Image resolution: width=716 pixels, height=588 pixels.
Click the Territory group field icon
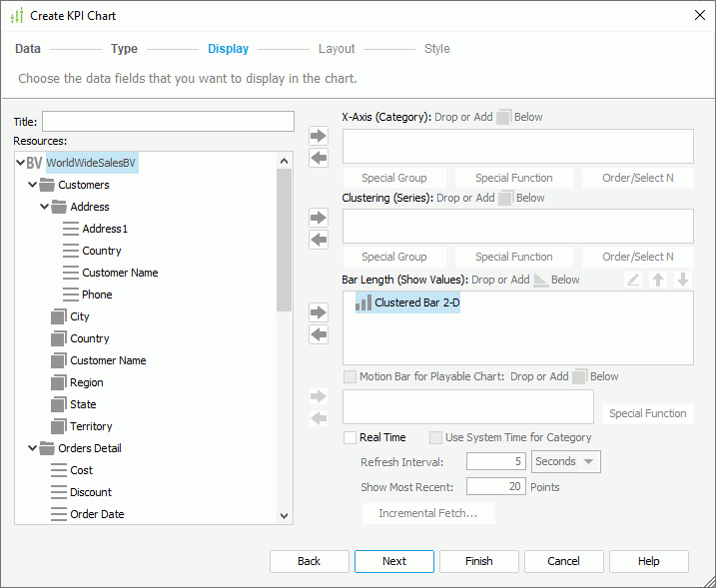pyautogui.click(x=59, y=426)
